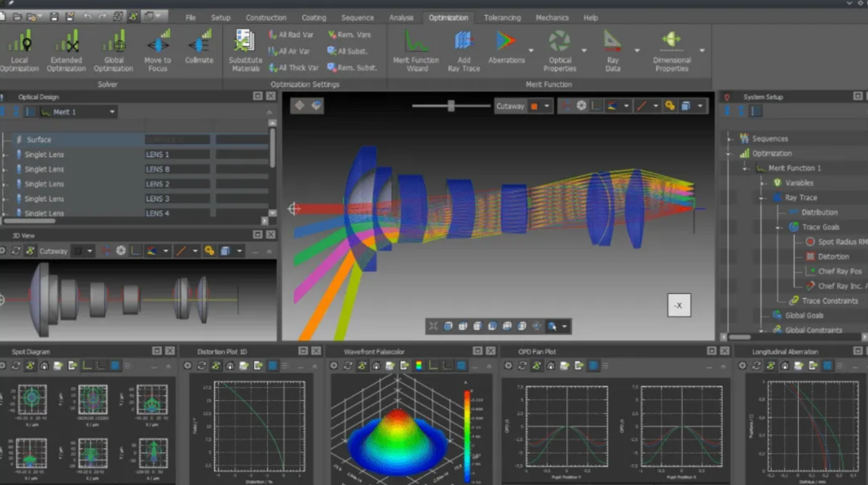
Task: Open Optical Properties merit options
Action: coord(560,51)
